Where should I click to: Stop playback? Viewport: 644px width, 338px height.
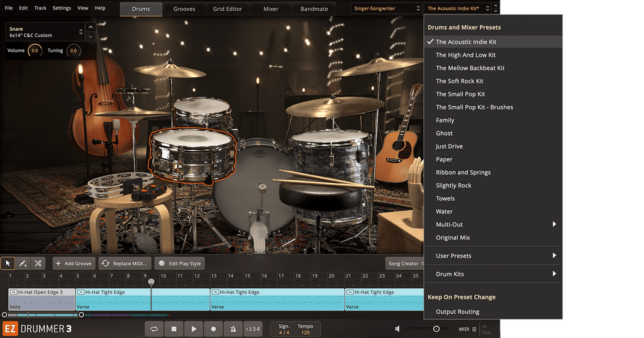point(174,329)
